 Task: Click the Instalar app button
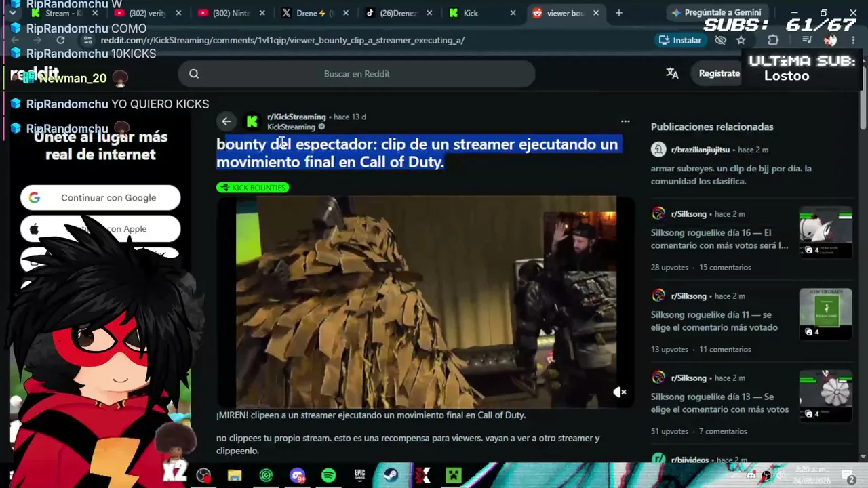point(681,40)
